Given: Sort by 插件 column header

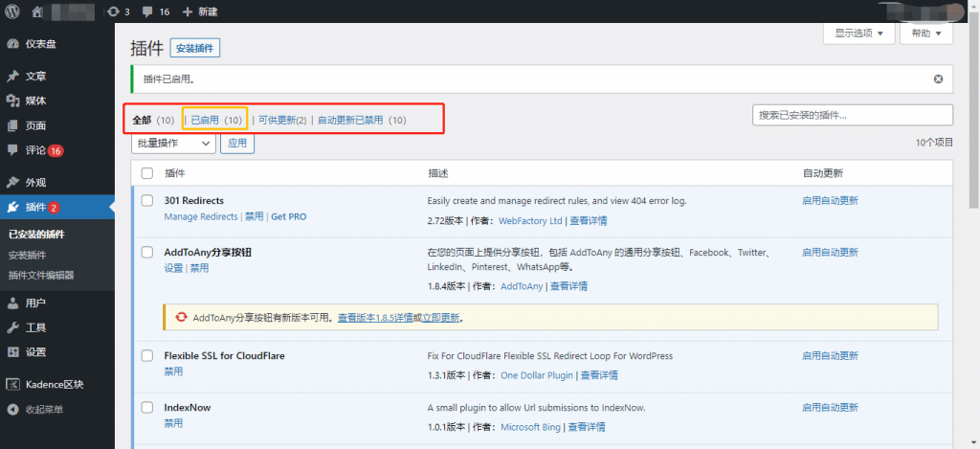Looking at the screenshot, I should 174,173.
